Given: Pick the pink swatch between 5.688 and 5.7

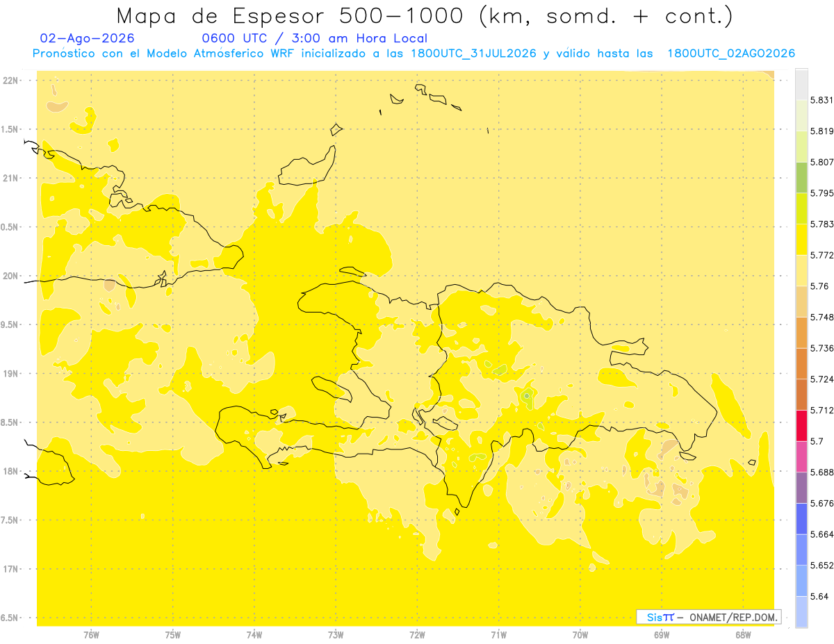Looking at the screenshot, I should click(x=801, y=456).
